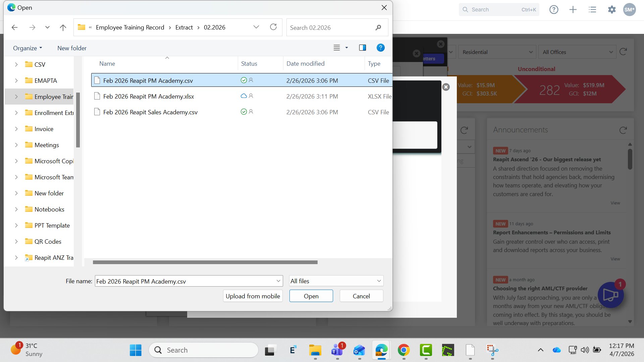Open the Snipping Tool taskbar icon
Screen dimensions: 644x362
[x=492, y=350]
